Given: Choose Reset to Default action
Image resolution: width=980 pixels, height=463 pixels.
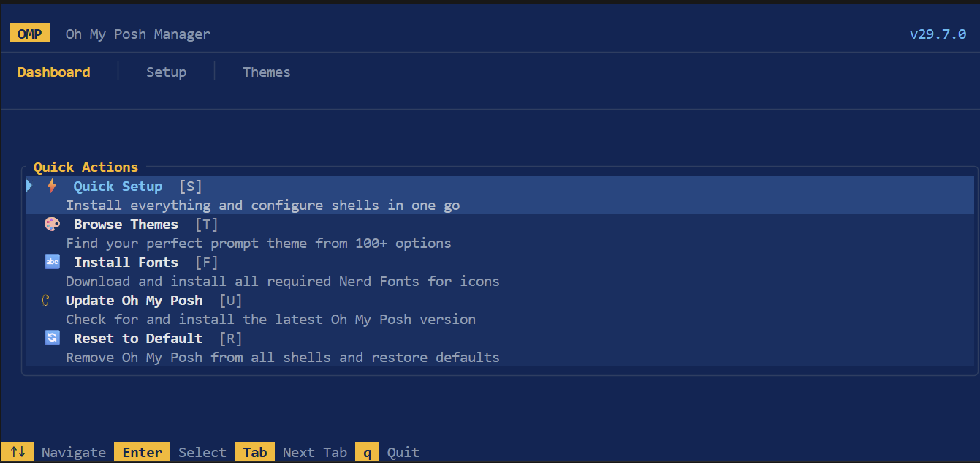Looking at the screenshot, I should click(x=137, y=338).
